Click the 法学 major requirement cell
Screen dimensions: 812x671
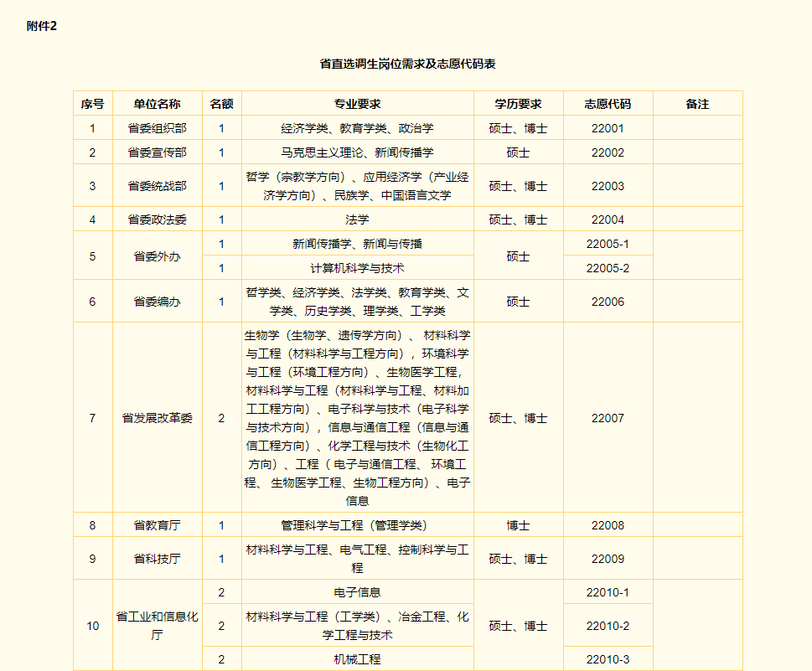pos(357,219)
